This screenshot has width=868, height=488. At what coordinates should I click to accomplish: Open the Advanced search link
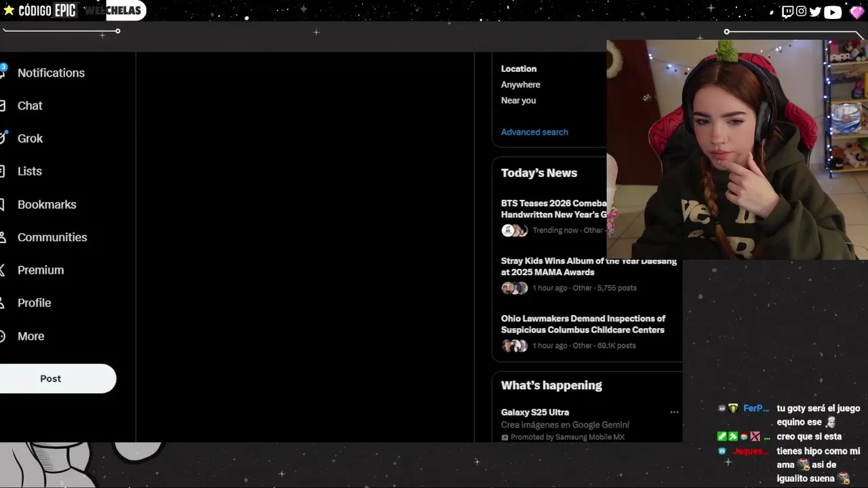pos(534,132)
